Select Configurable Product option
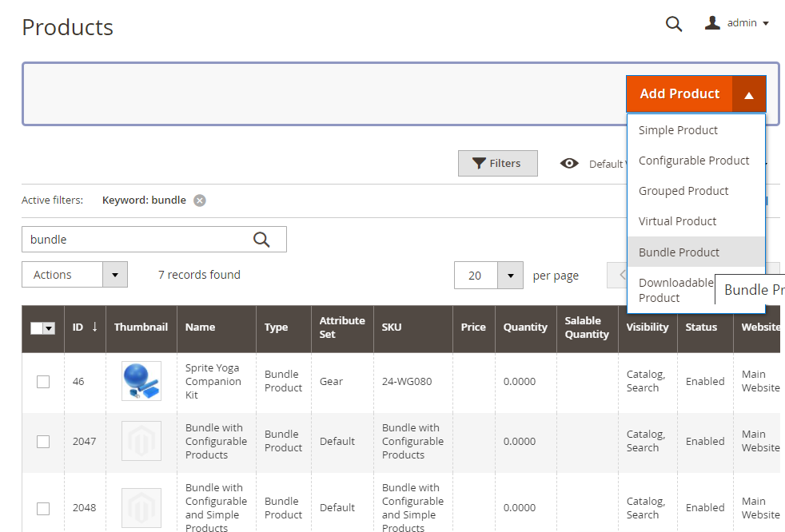The height and width of the screenshot is (532, 785). pyautogui.click(x=693, y=161)
